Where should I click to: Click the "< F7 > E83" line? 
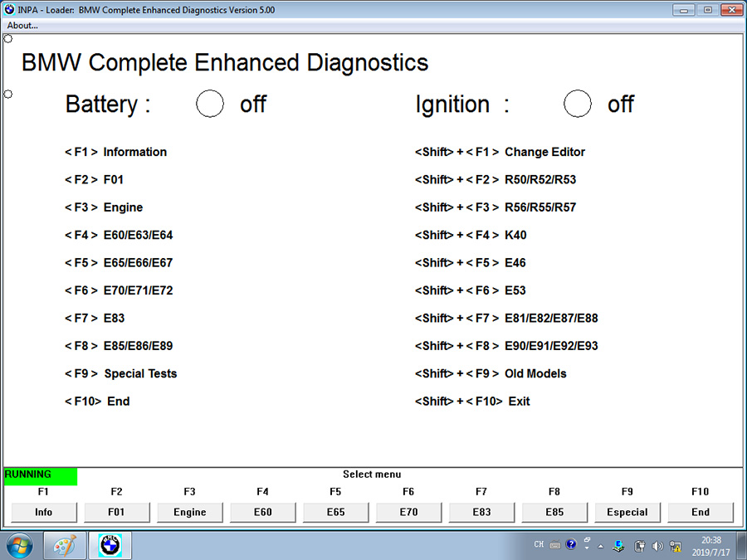95,318
